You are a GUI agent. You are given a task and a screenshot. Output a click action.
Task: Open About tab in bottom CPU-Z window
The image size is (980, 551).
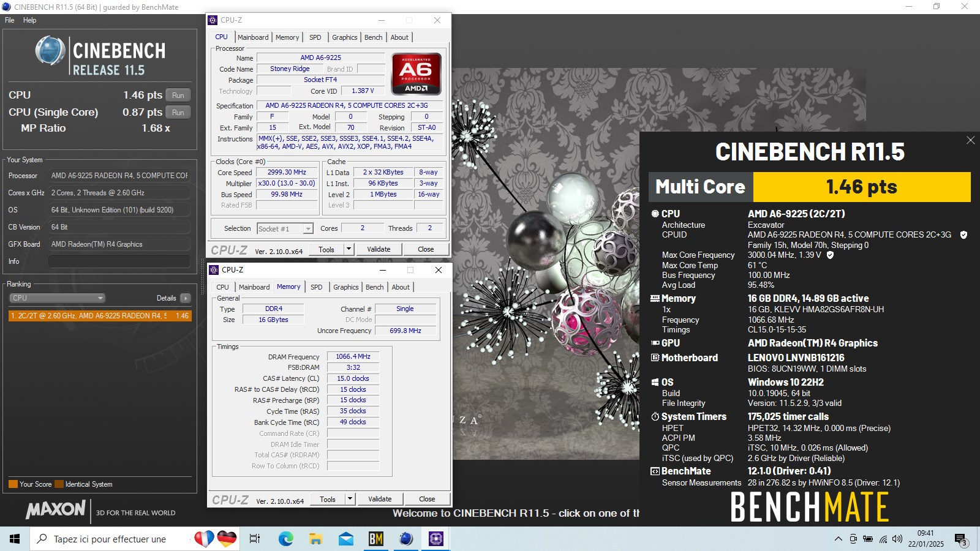pyautogui.click(x=401, y=287)
